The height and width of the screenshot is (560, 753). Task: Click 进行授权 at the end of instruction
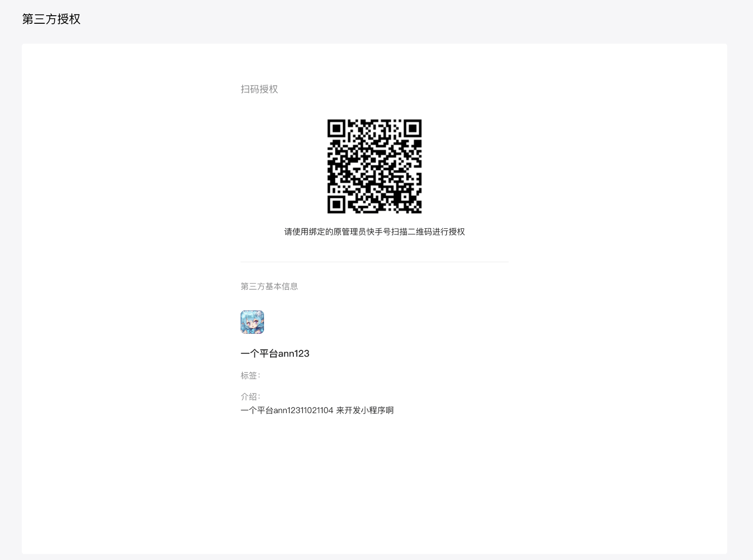[x=448, y=232]
